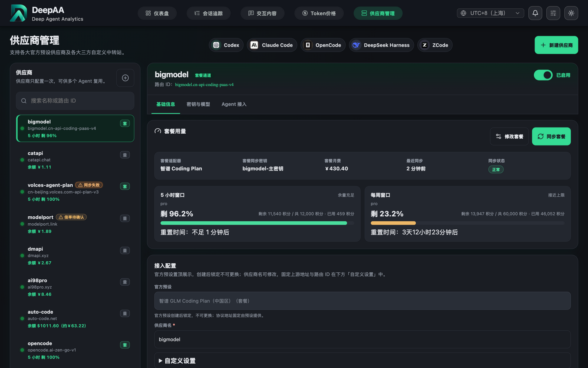Switch theme with the sun icon
The image size is (588, 368).
pos(571,13)
